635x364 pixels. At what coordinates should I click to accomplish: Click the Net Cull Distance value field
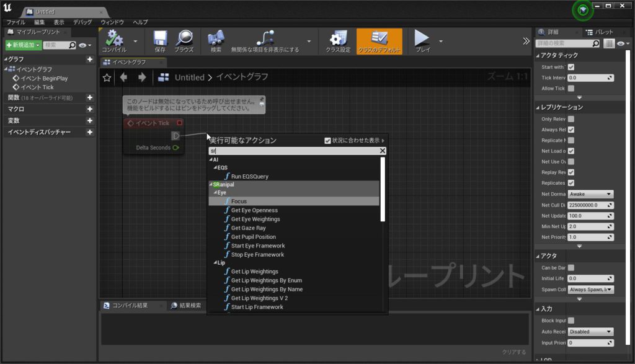coord(590,205)
